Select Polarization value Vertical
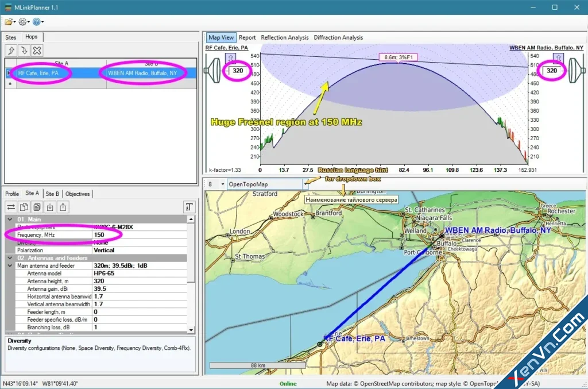 140,250
